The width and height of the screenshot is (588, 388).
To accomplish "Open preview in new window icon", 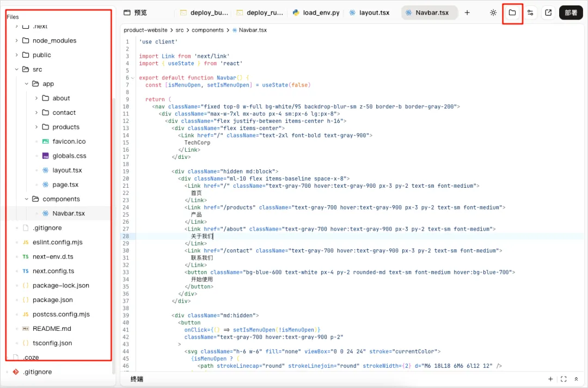I will click(548, 13).
